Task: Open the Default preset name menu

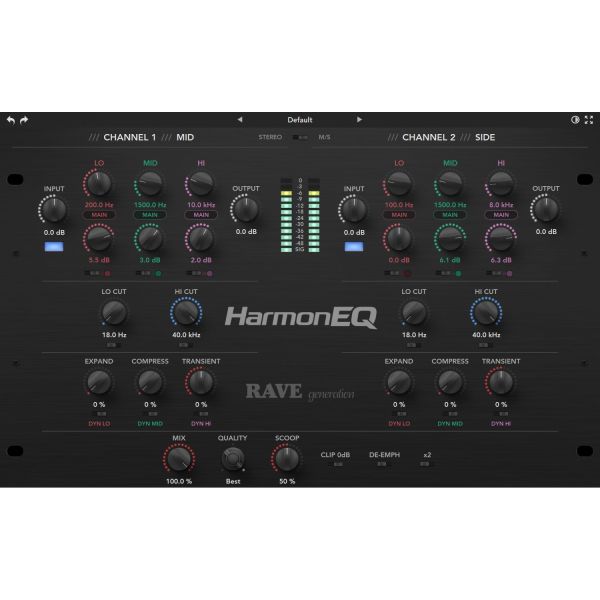Action: pos(300,120)
